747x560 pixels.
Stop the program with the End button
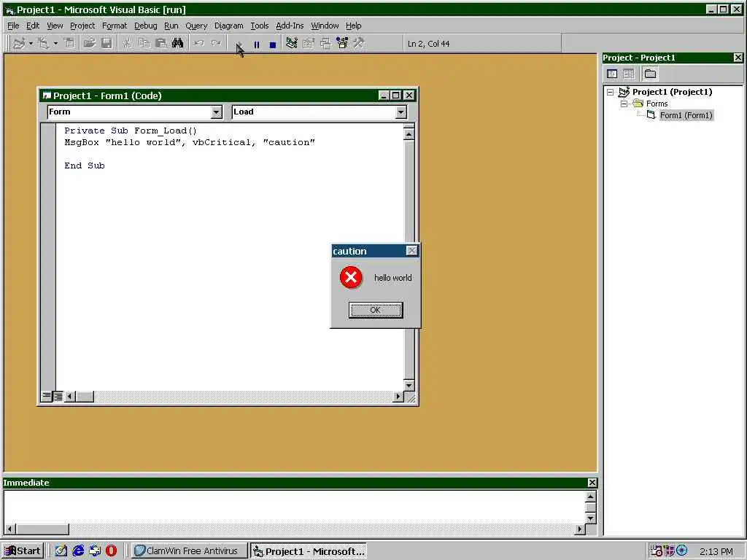point(273,44)
